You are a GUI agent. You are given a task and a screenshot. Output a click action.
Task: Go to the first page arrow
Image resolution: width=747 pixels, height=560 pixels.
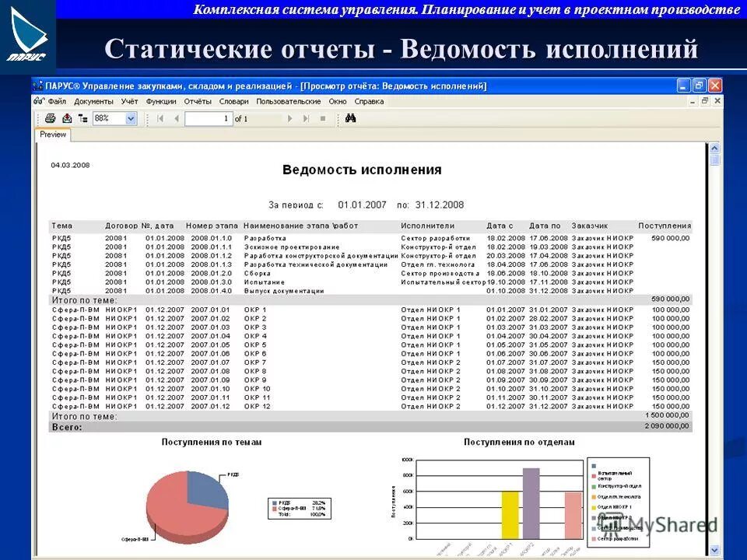pyautogui.click(x=160, y=118)
